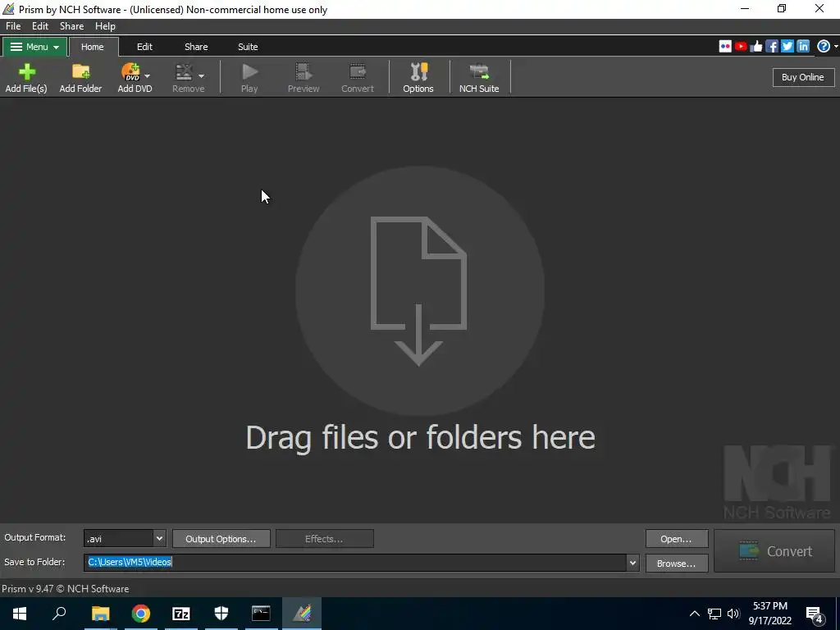This screenshot has height=630, width=840.
Task: Switch to the Suite ribbon tab
Action: [248, 47]
